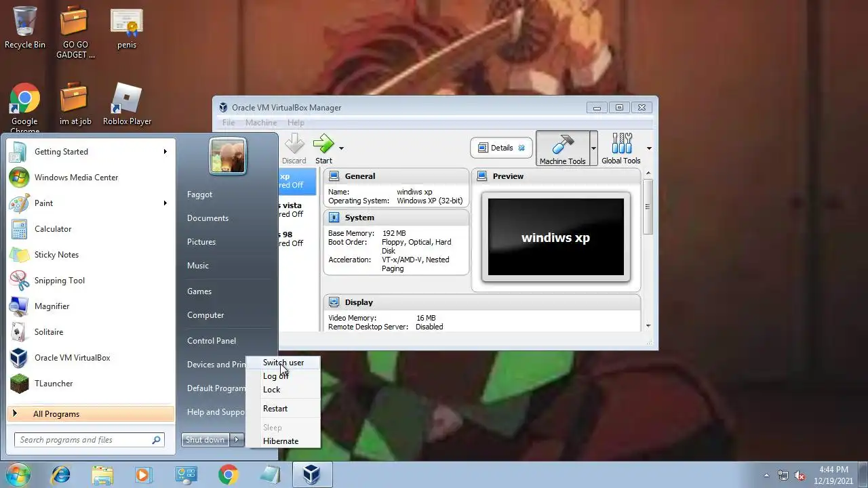Open Games from Start menu
Image resolution: width=868 pixels, height=488 pixels.
click(x=199, y=291)
